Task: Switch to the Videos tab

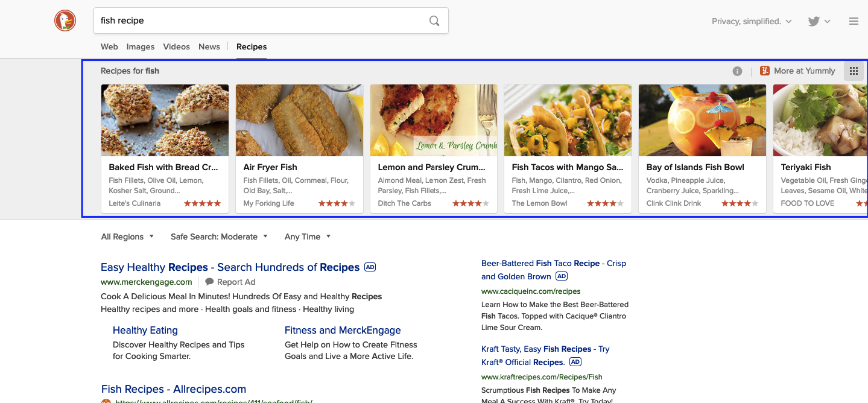Action: (176, 46)
